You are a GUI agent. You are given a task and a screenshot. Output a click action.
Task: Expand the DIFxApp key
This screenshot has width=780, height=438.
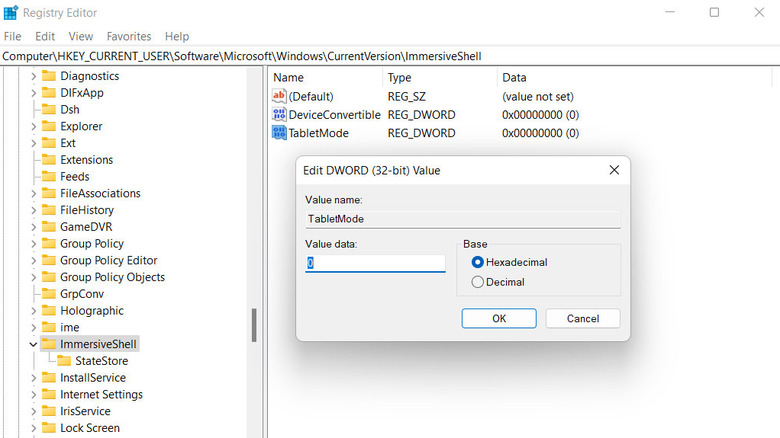33,93
